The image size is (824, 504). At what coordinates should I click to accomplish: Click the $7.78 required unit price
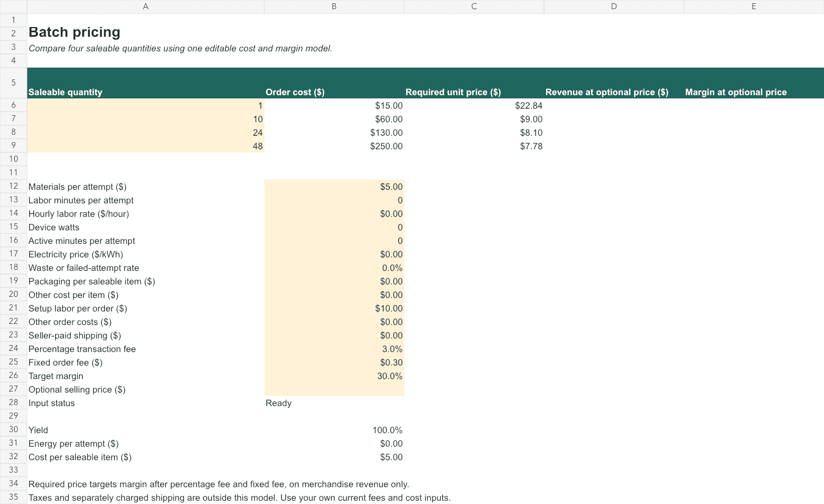point(474,146)
